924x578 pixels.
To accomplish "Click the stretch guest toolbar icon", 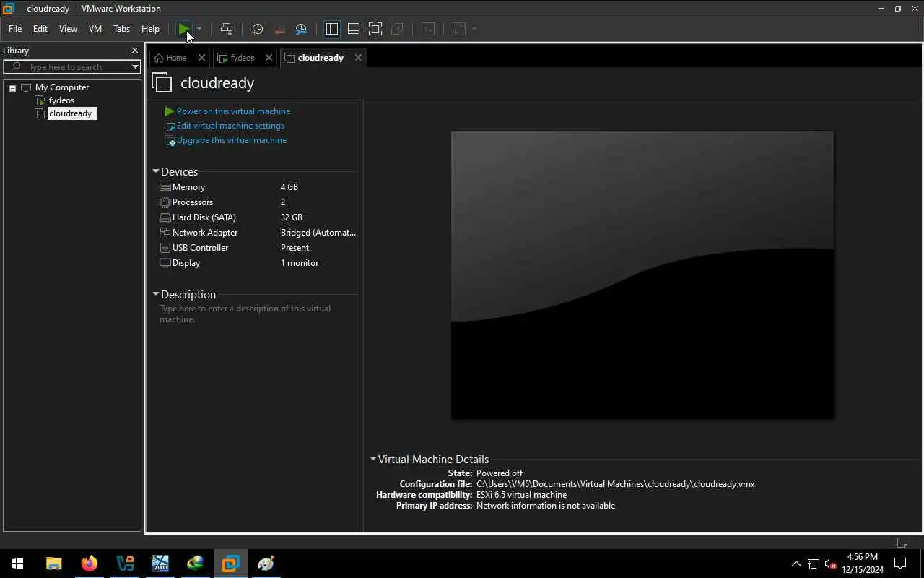I will coord(459,29).
